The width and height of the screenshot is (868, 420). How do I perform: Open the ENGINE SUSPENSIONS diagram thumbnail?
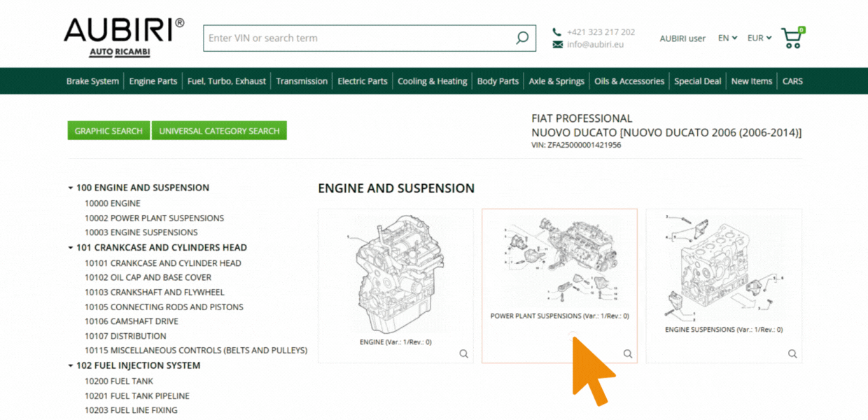724,286
